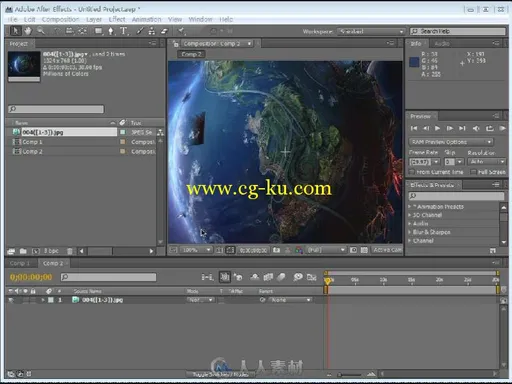Select the Clone Stamp tool
This screenshot has height=384, width=512.
(x=152, y=31)
